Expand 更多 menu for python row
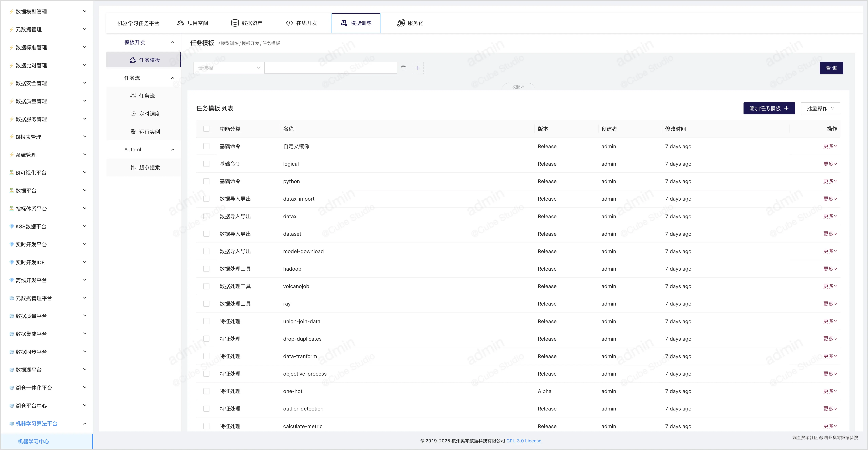This screenshot has width=868, height=450. pyautogui.click(x=830, y=181)
